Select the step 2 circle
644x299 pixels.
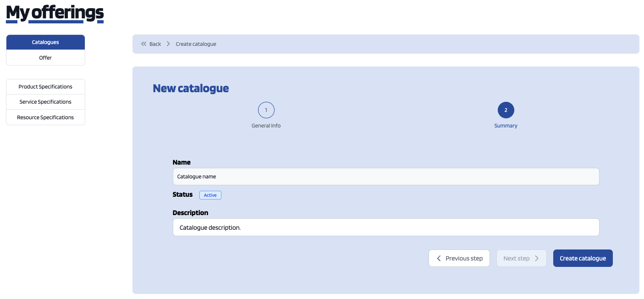pyautogui.click(x=506, y=110)
